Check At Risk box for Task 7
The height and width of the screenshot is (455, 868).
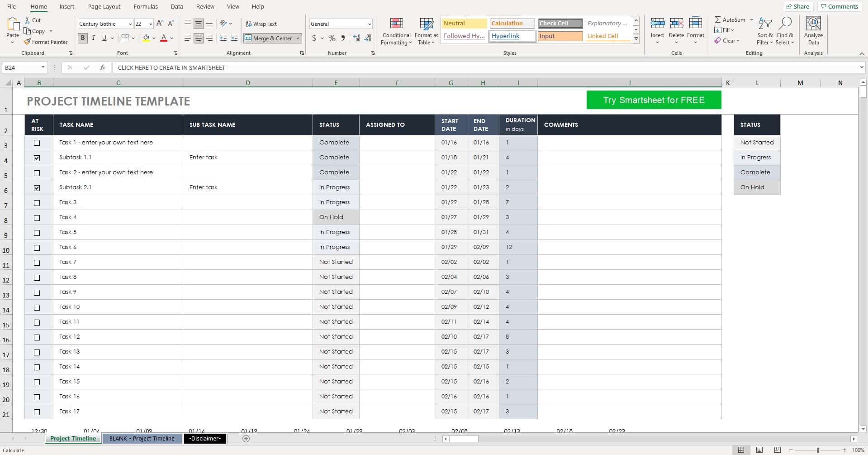pos(37,263)
